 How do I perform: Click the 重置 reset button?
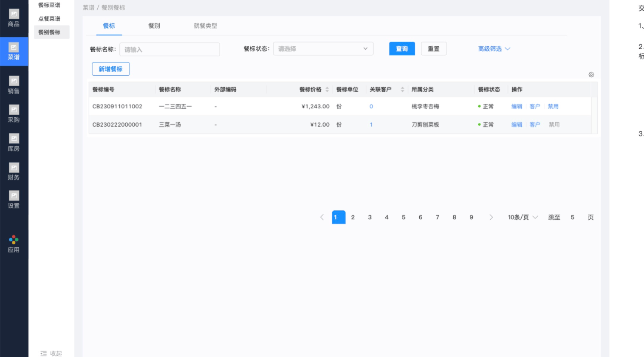[x=434, y=49]
